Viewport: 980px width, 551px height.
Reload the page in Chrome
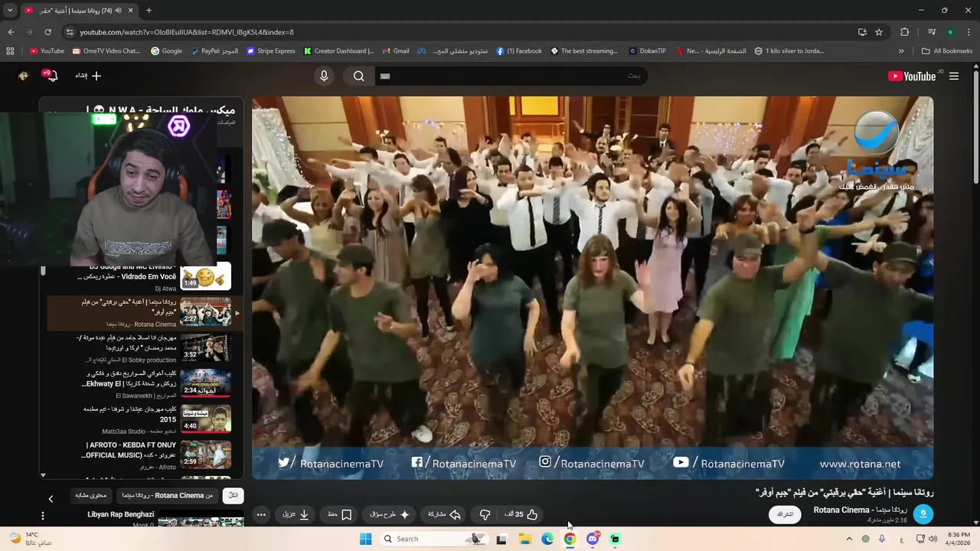[x=47, y=32]
